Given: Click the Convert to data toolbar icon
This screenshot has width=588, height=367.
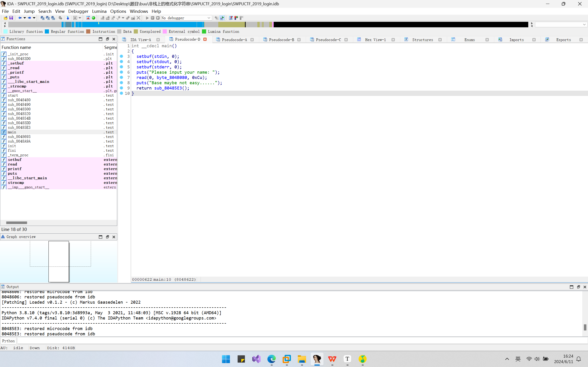Looking at the screenshot, I should pyautogui.click(x=108, y=18).
